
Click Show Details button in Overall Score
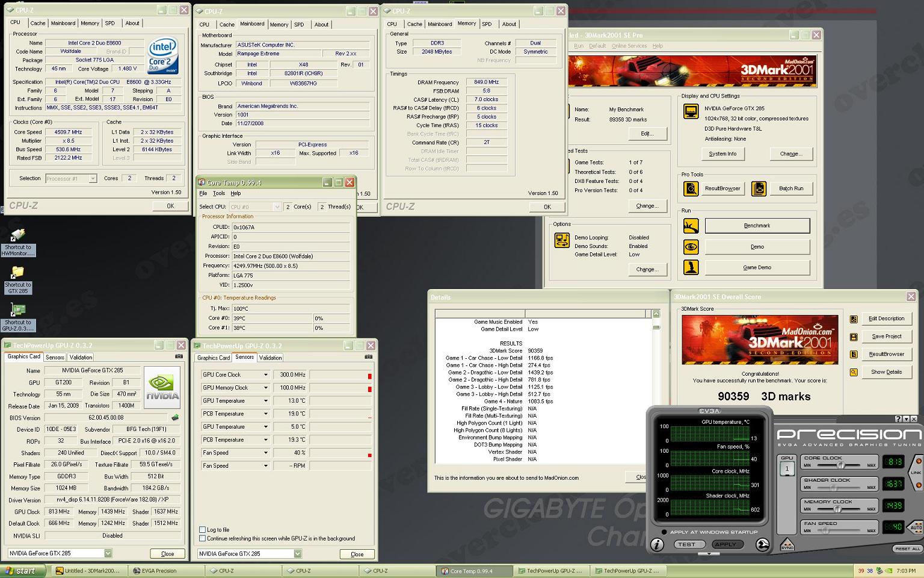point(887,372)
